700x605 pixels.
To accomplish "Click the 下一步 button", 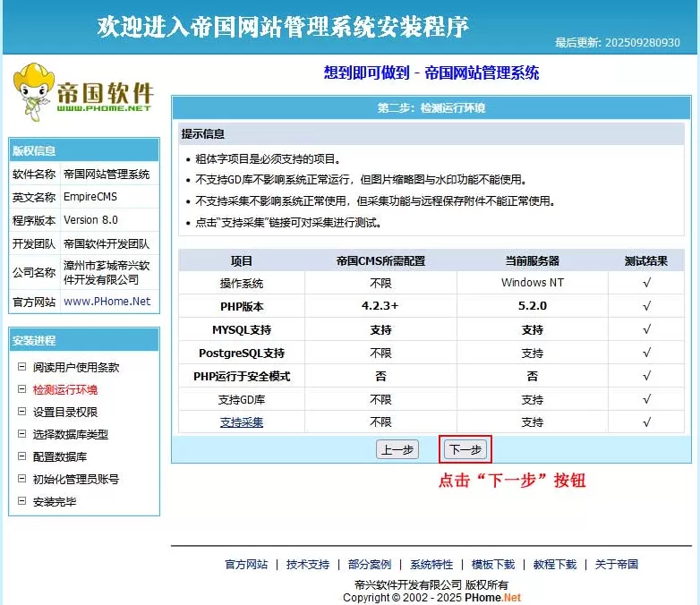I will [465, 449].
